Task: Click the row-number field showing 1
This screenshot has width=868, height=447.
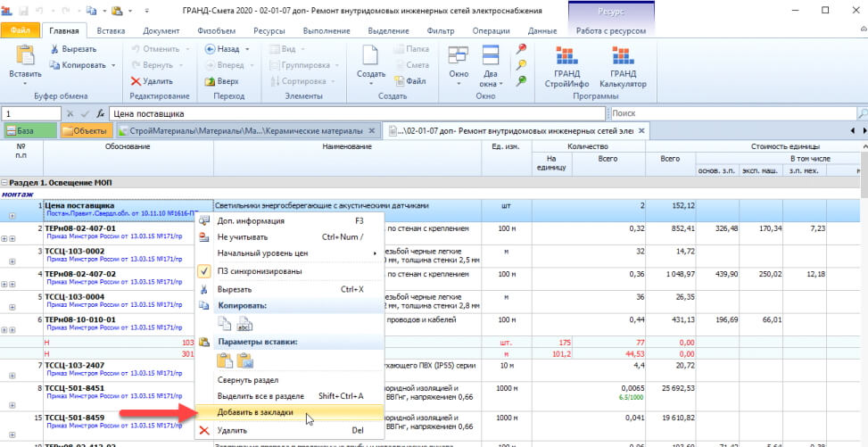Action: 31,113
